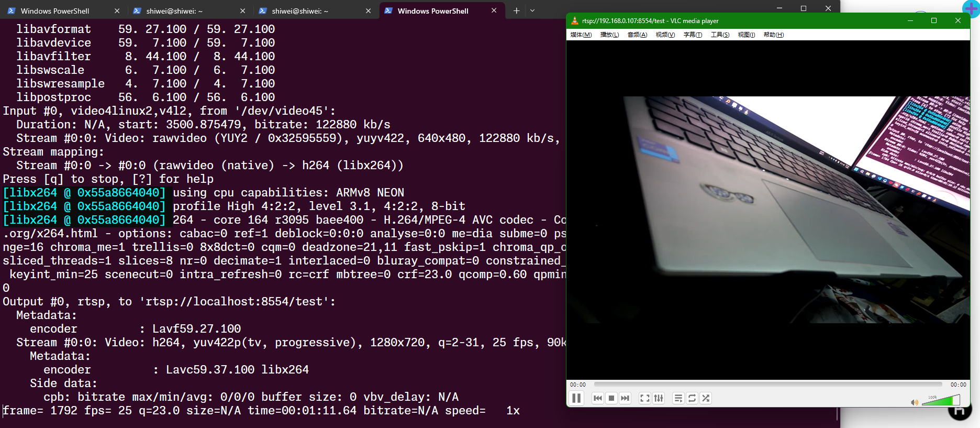The image size is (980, 428).
Task: Minimize the VLC media player window
Action: click(x=910, y=20)
